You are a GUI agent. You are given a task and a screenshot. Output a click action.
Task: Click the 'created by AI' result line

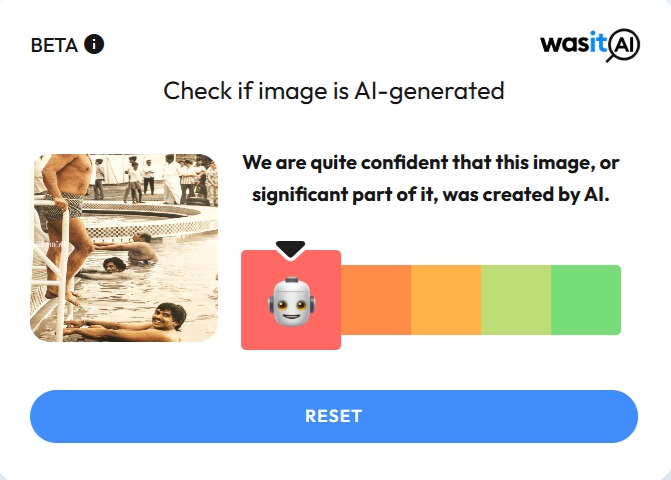[x=431, y=195]
